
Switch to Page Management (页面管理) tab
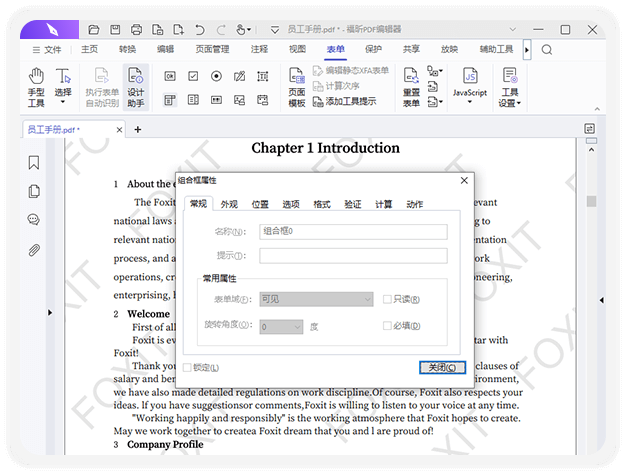tap(212, 49)
